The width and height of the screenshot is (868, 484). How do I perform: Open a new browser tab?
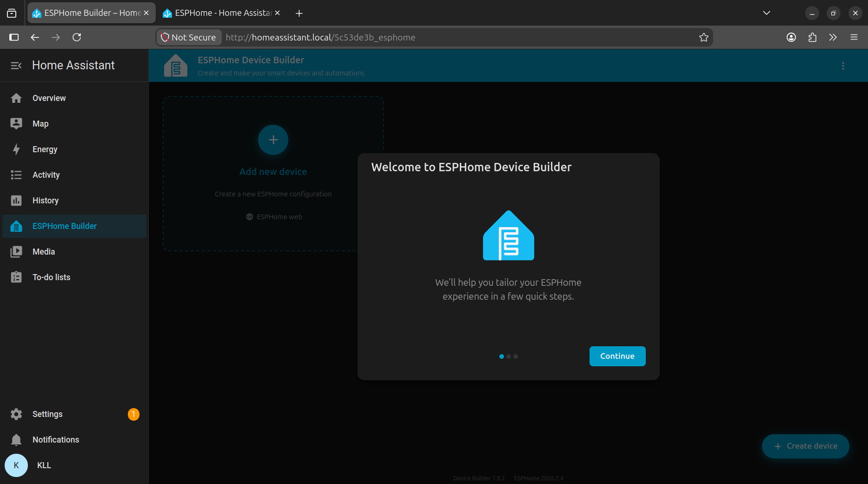coord(299,13)
